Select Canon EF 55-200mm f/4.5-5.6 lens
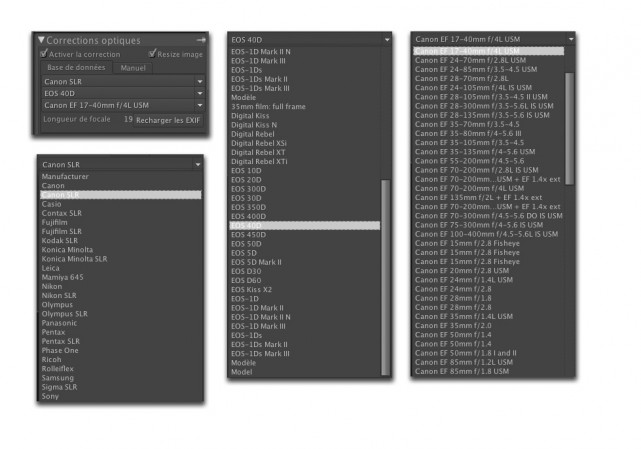This screenshot has height=449, width=641. coord(470,161)
